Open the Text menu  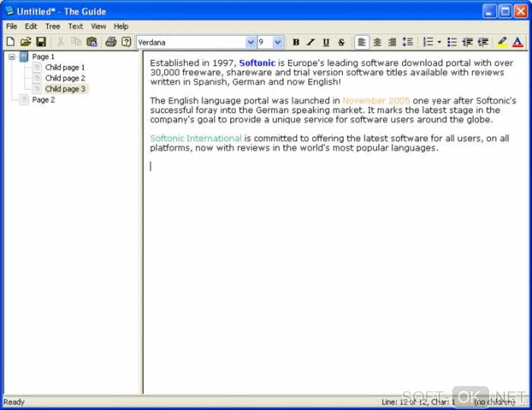point(75,27)
